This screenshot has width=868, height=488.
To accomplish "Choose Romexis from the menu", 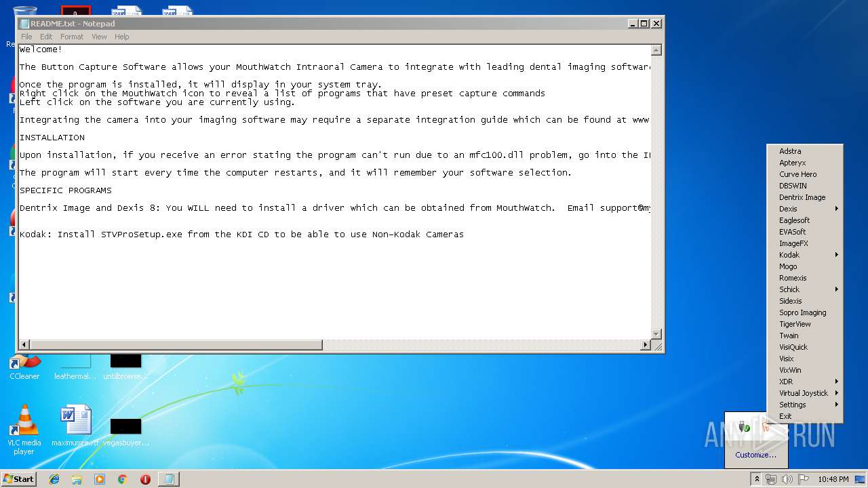I will [805, 278].
